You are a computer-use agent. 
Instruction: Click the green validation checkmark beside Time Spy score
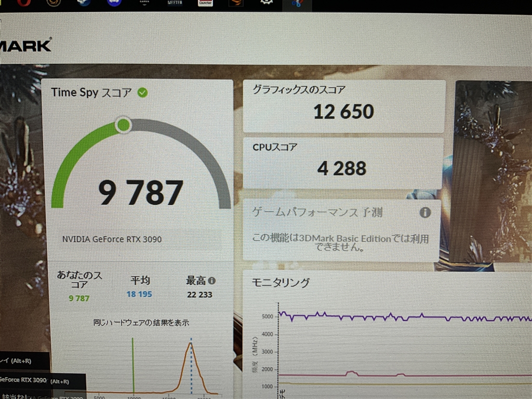pyautogui.click(x=142, y=92)
